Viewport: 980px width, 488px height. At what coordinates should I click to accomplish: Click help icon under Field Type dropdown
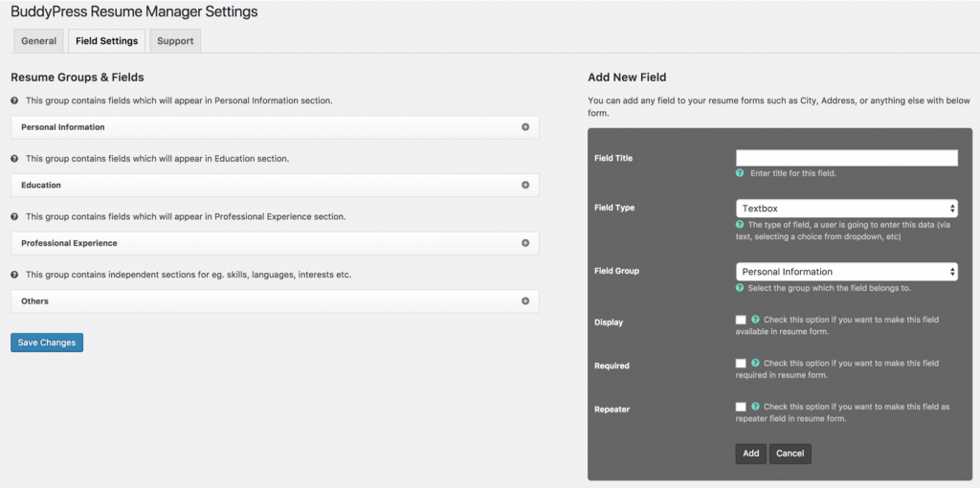[740, 224]
